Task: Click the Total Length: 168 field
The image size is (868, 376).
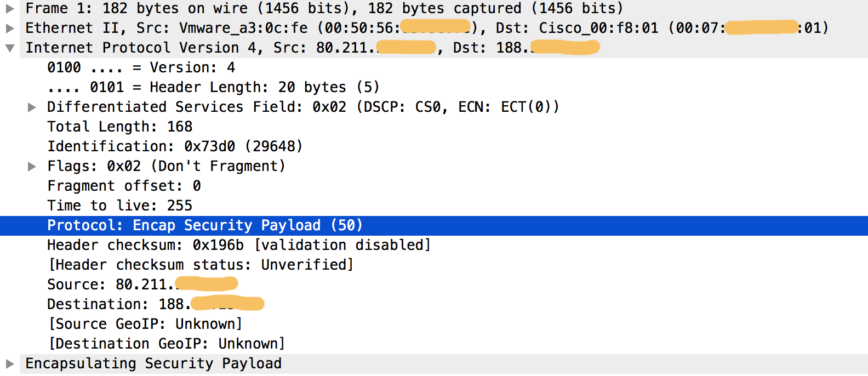Action: point(119,127)
